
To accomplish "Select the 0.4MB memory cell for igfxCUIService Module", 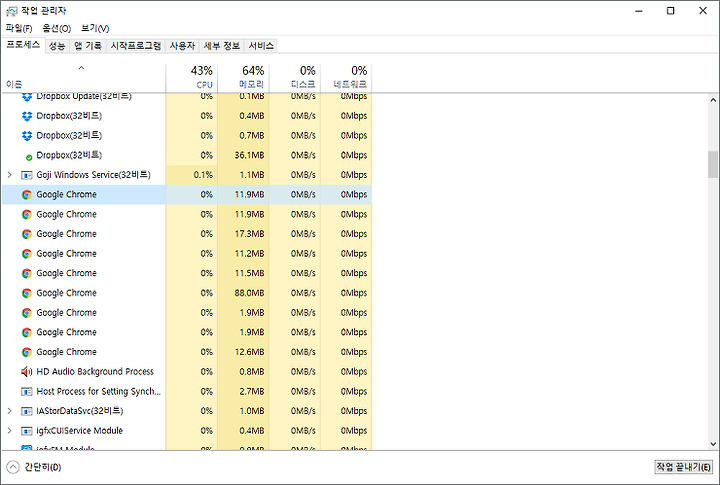I will point(243,431).
